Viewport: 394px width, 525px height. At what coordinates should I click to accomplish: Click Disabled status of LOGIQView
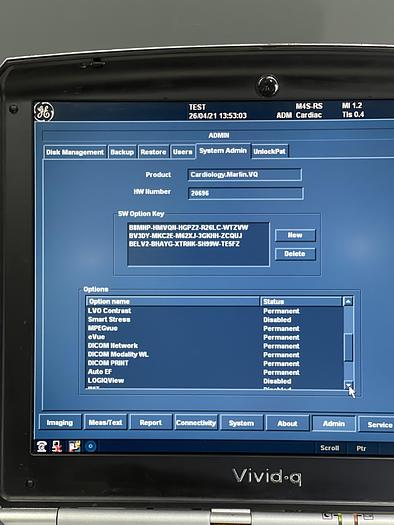coord(277,381)
